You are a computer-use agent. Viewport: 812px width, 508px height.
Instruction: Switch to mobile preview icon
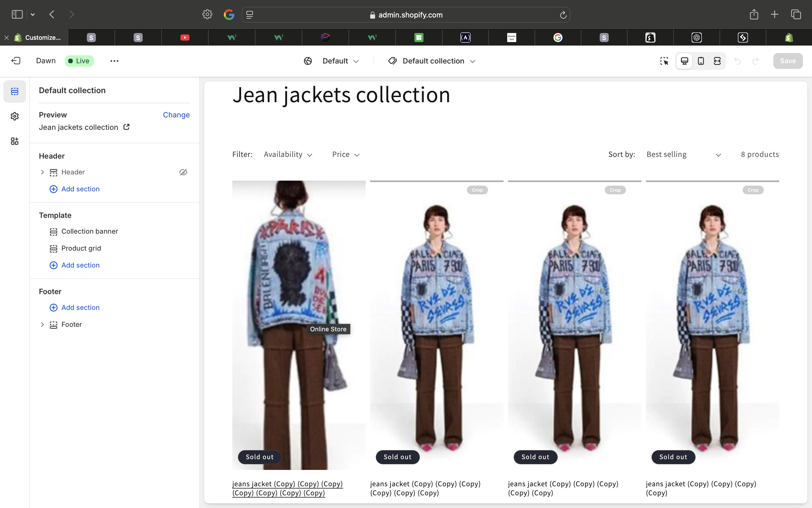pos(701,61)
